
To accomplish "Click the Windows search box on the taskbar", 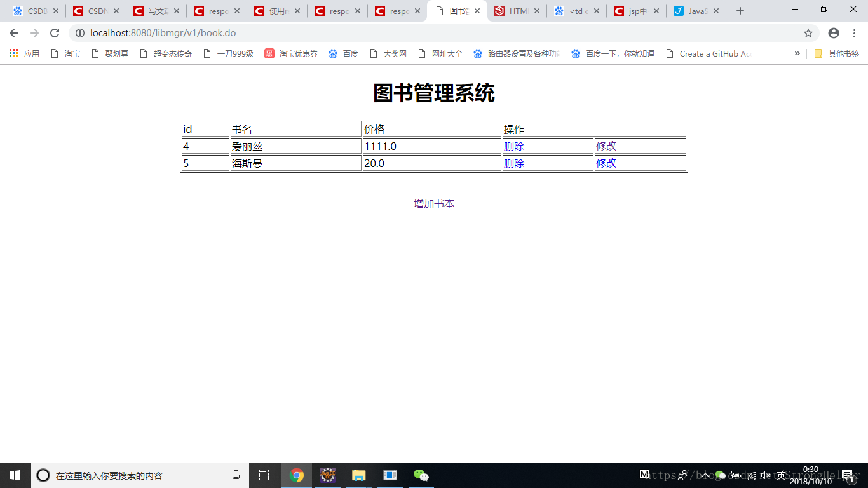I will click(140, 475).
